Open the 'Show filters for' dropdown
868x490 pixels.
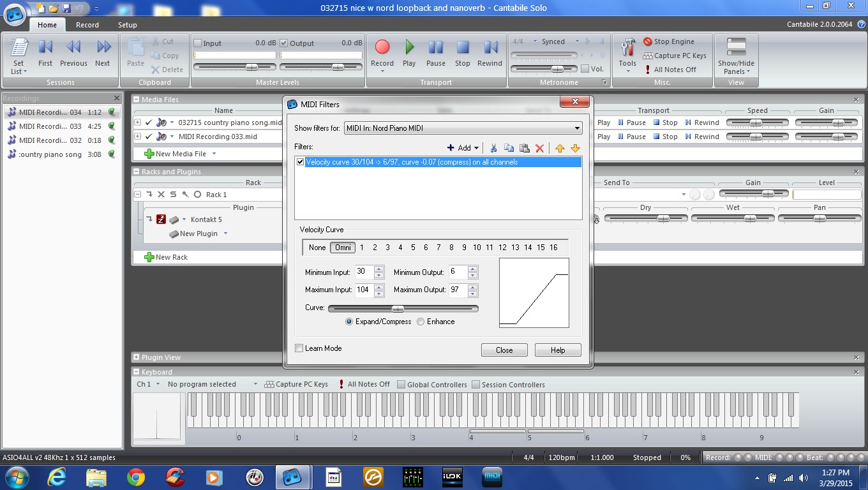pos(463,128)
